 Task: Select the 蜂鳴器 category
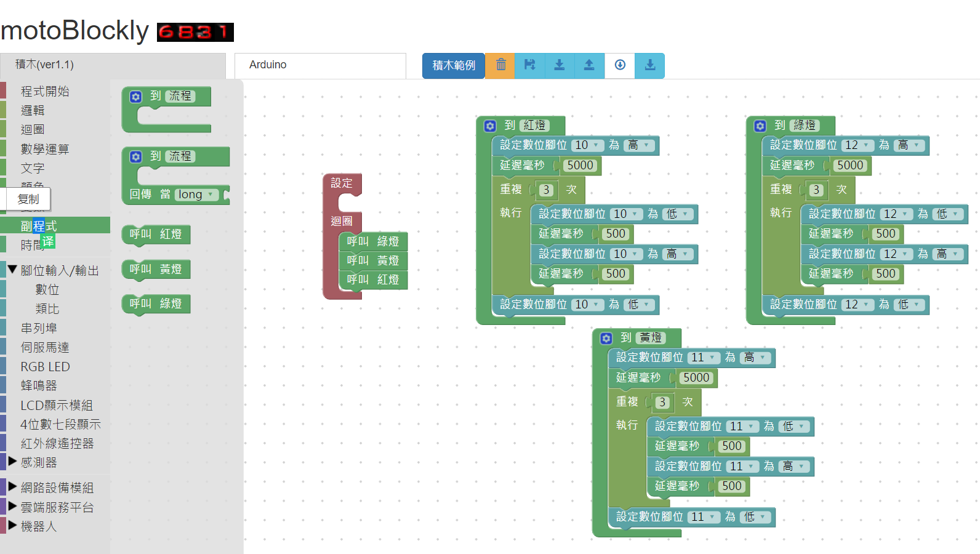click(39, 385)
